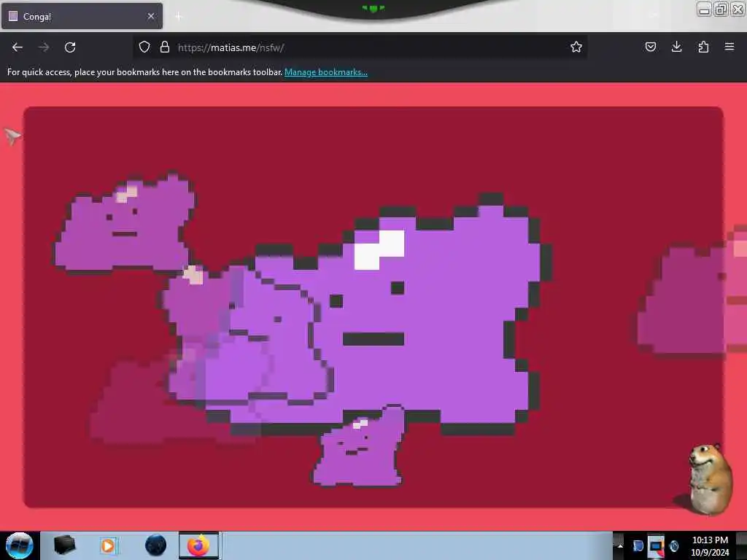The height and width of the screenshot is (560, 747).
Task: Open the dark globe taskbar application
Action: [x=155, y=545]
